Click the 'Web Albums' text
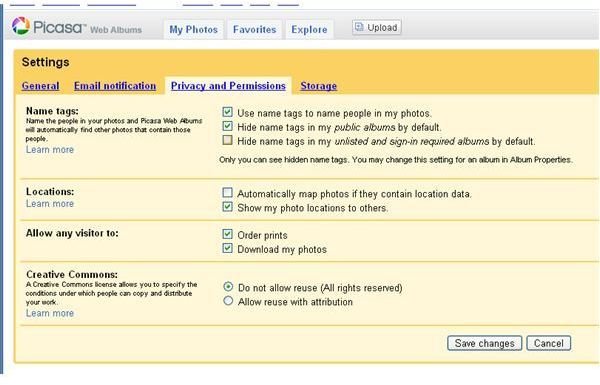The height and width of the screenshot is (385, 600). 116,30
